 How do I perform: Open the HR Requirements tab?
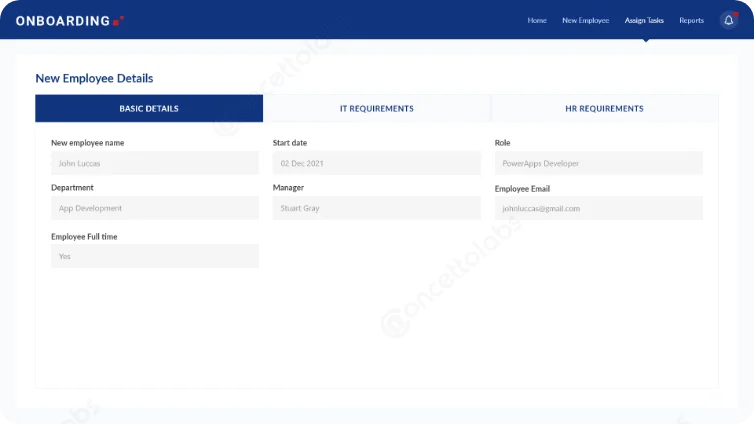click(604, 108)
